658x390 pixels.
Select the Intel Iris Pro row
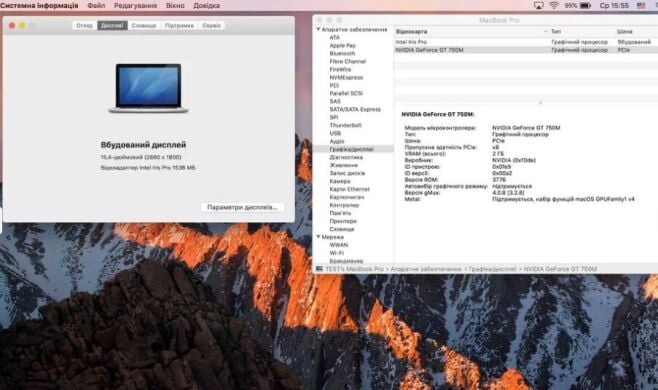(x=526, y=42)
